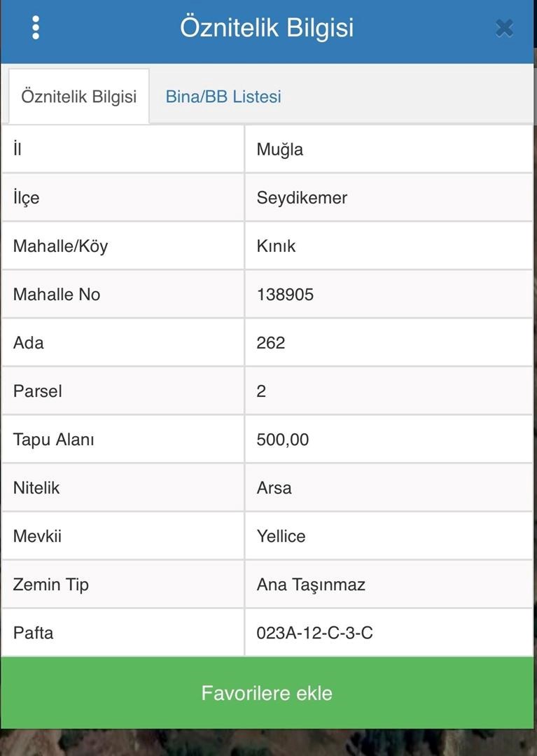Click the satellite map strip below the panel
Screen dimensions: 537x756
(x=268, y=743)
